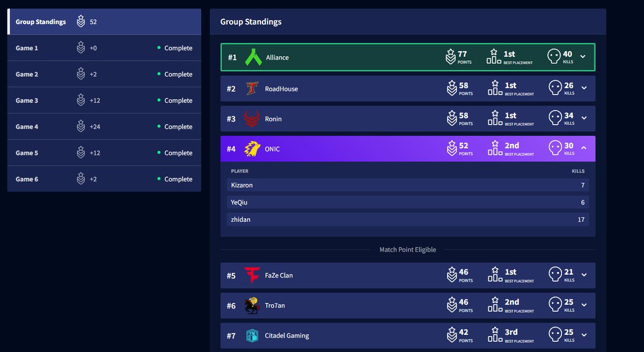Open the Game 2 results tab
The height and width of the screenshot is (352, 644).
[104, 74]
